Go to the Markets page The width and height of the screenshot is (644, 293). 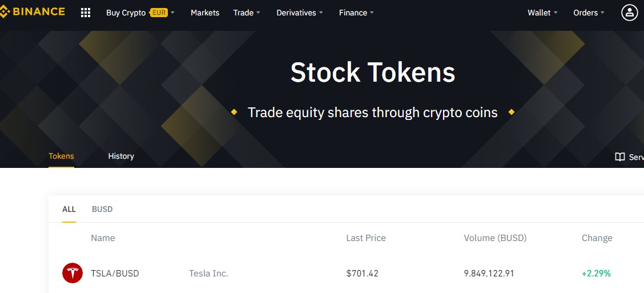pos(205,13)
